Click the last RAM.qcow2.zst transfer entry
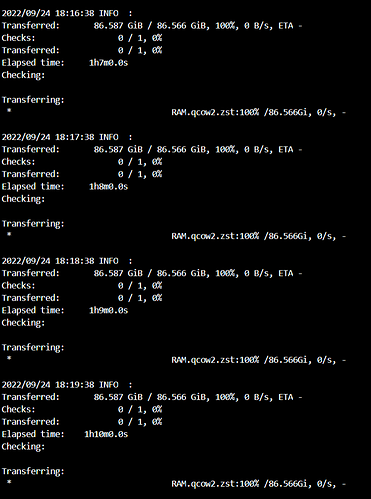The height and width of the screenshot is (499, 371). coord(259,484)
